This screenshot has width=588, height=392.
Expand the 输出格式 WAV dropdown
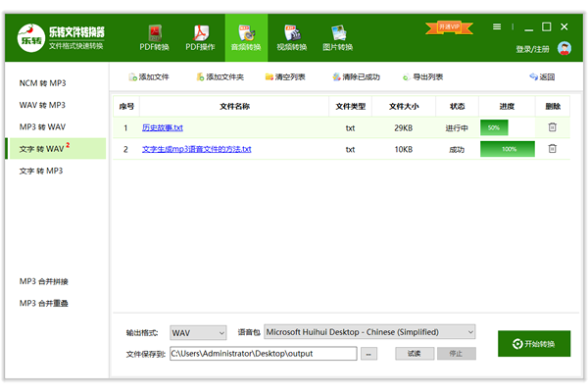[x=198, y=332]
